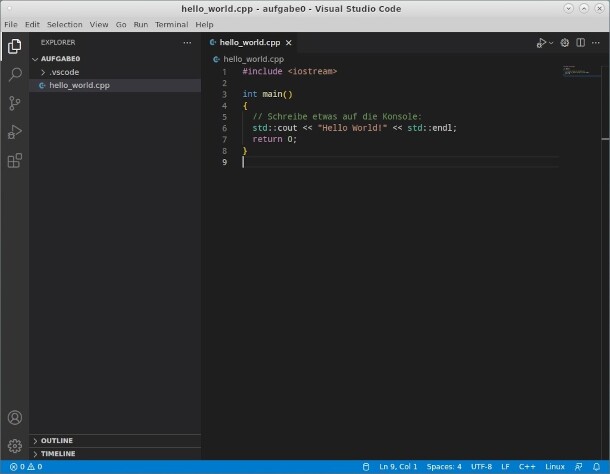Click the #include <iostream> line
The width and height of the screenshot is (610, 474).
click(290, 72)
